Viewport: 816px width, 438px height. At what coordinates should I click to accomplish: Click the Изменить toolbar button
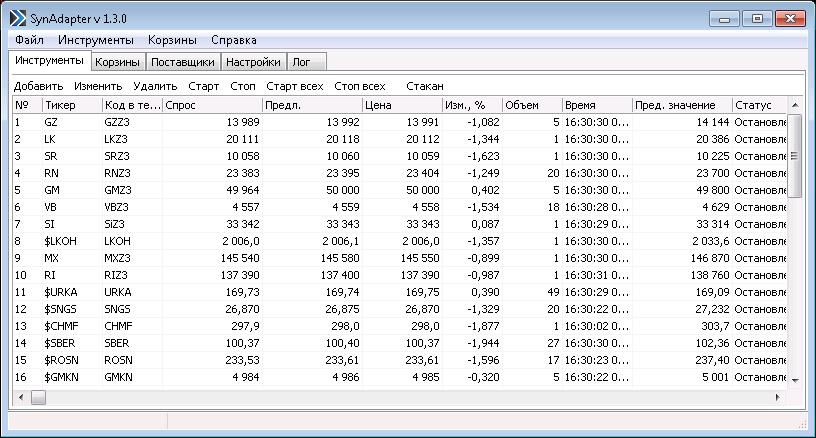pyautogui.click(x=98, y=86)
